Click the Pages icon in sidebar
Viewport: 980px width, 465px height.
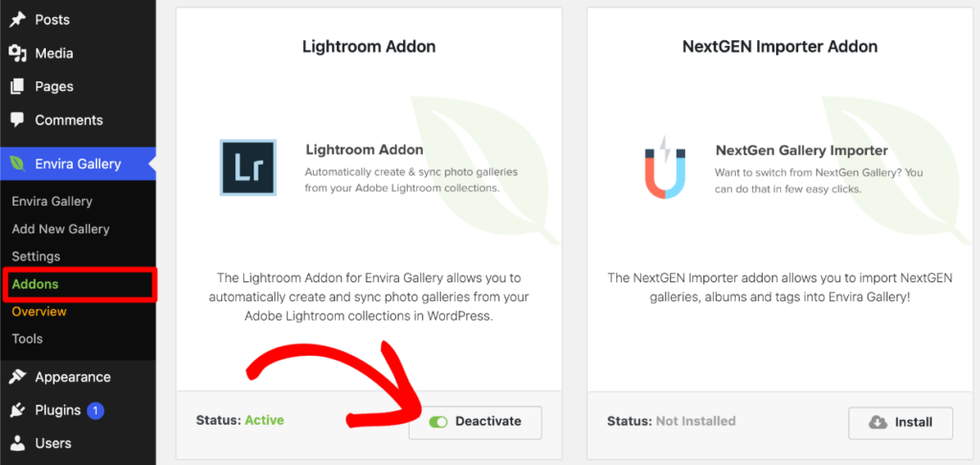point(17,86)
